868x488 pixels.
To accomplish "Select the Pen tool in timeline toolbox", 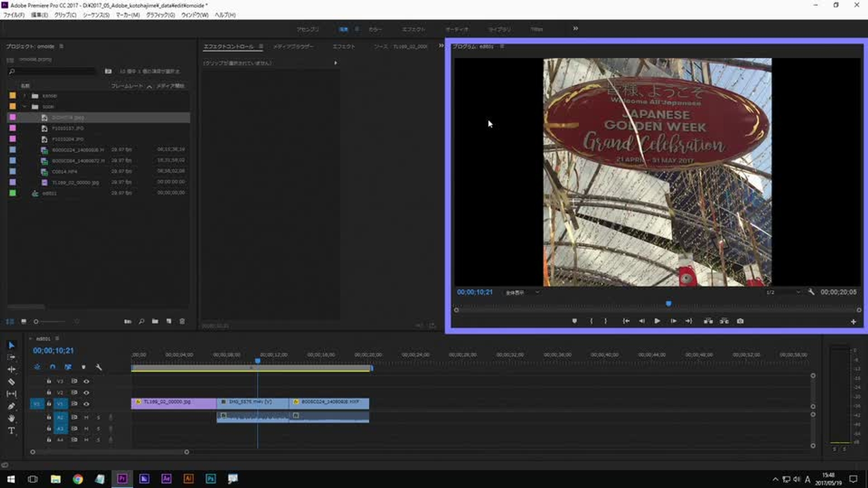I will coord(11,406).
